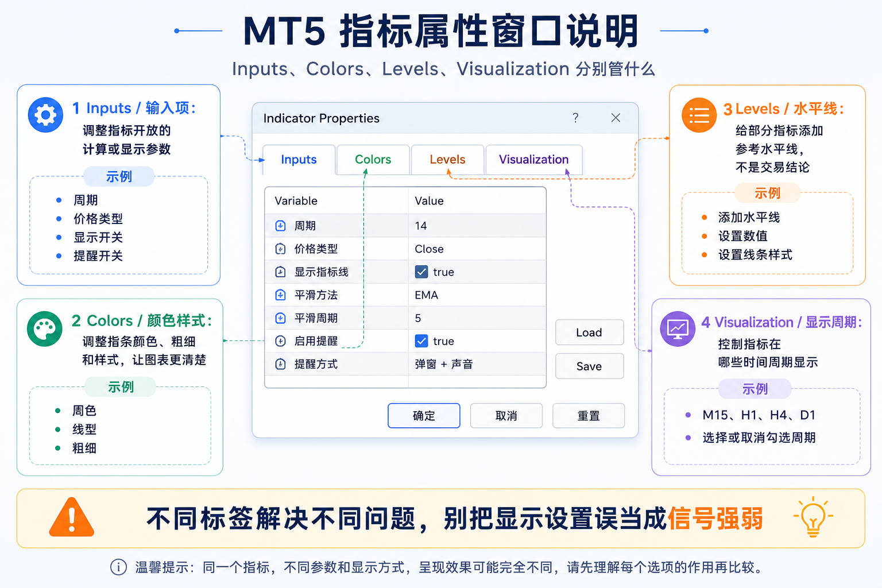Click the Load button
Viewport: 882px width, 588px height.
pos(589,332)
